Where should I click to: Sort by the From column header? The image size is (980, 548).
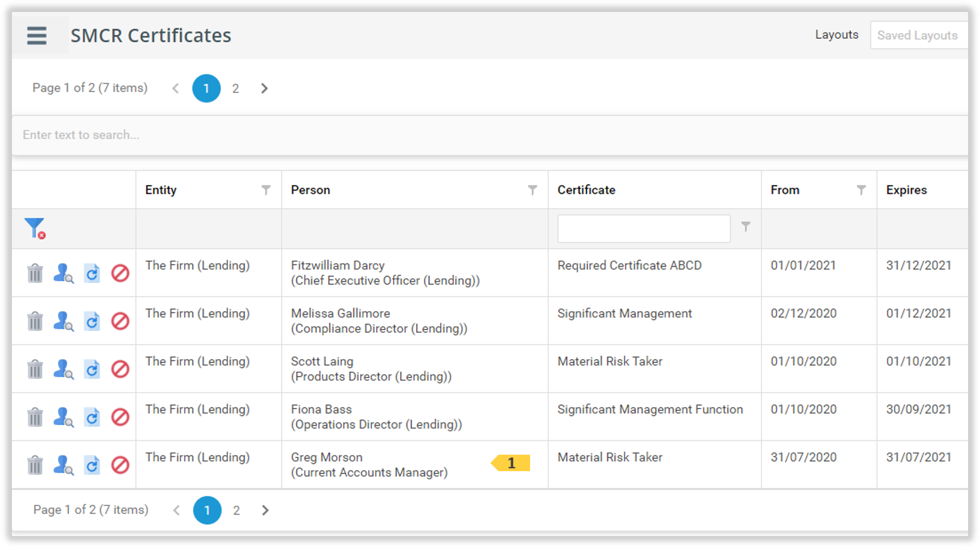coord(785,190)
